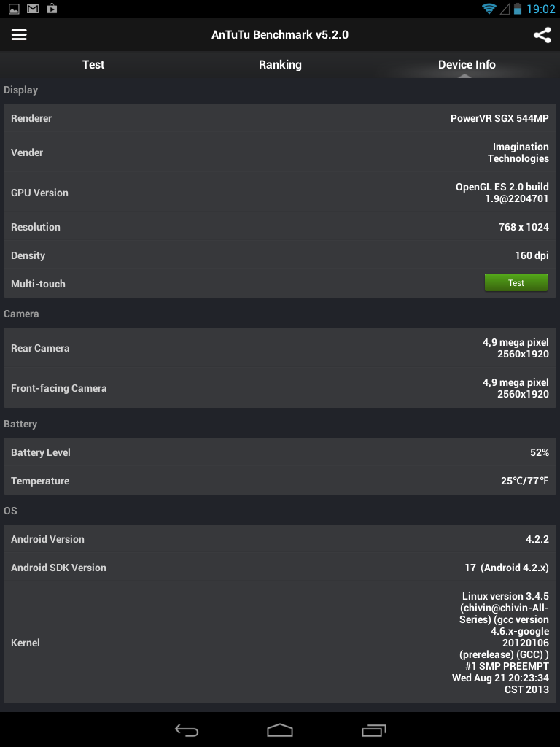
Task: Tap the Rear Camera row
Action: point(280,348)
